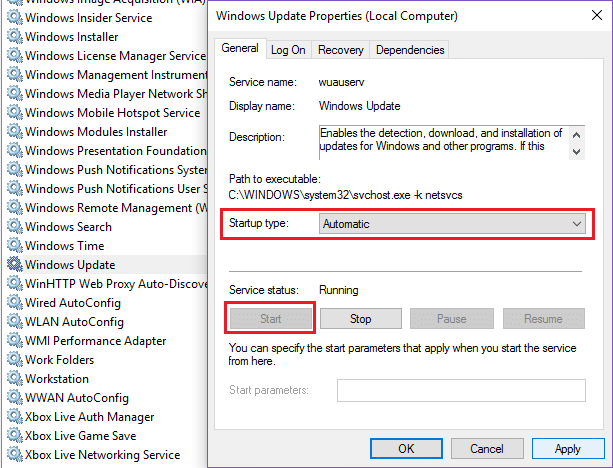Click gear icon beside Windows Modules Installer
This screenshot has width=613, height=468.
coord(15,131)
